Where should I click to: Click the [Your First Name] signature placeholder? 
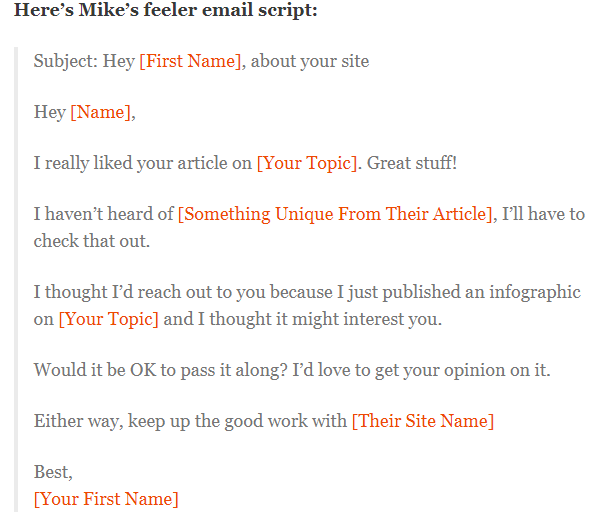[106, 499]
